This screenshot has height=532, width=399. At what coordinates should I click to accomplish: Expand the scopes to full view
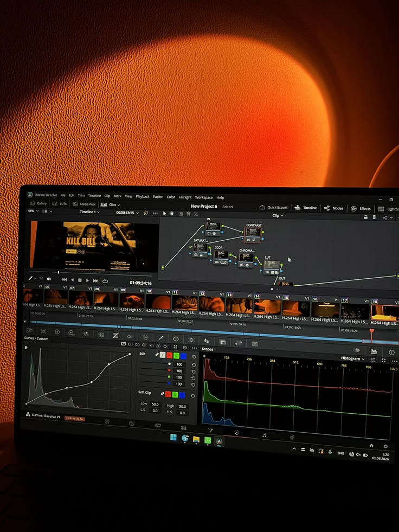[384, 360]
